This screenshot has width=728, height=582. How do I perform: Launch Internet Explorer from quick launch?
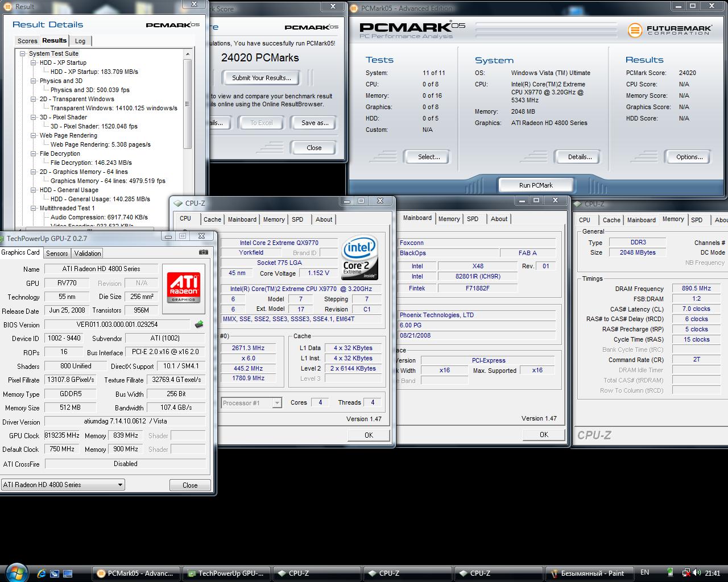tap(41, 573)
